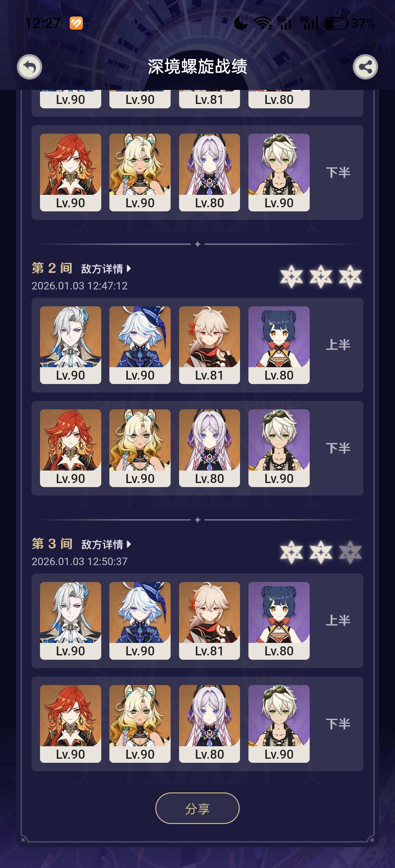Tap the battery indicator in status bar
The image size is (395, 868).
(x=336, y=23)
